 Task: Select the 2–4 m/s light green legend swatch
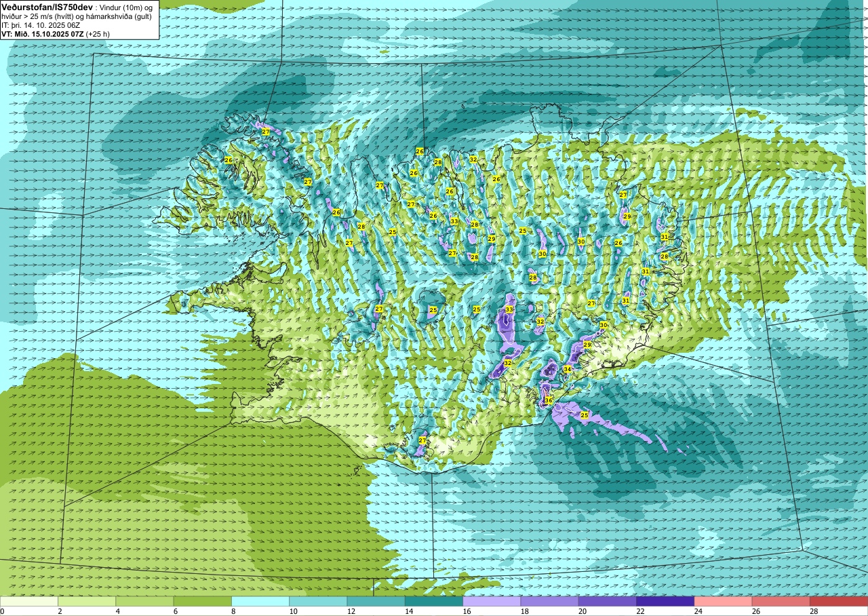(87, 601)
